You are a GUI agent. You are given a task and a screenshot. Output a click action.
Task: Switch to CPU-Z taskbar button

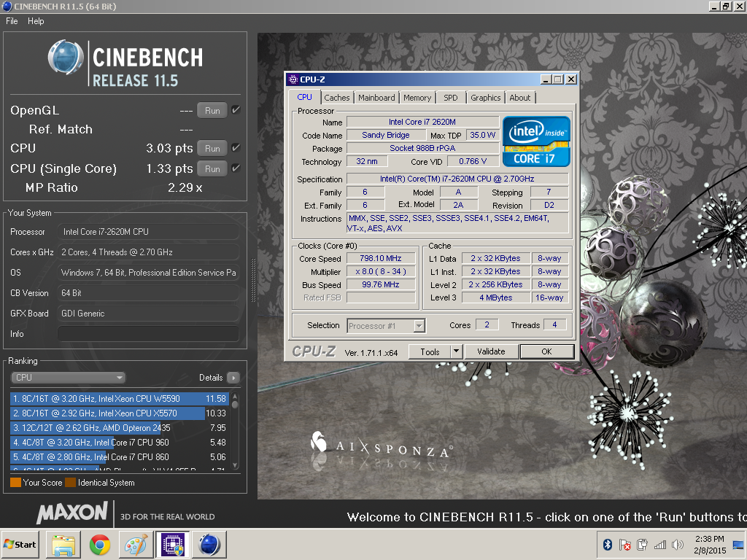pyautogui.click(x=172, y=545)
